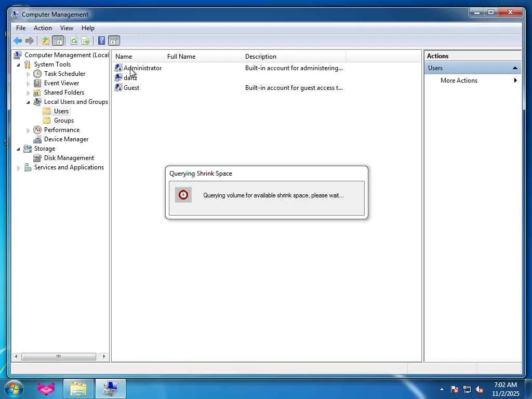The image size is (532, 399).
Task: Click the Action Center flag tray icon
Action: coord(455,389)
